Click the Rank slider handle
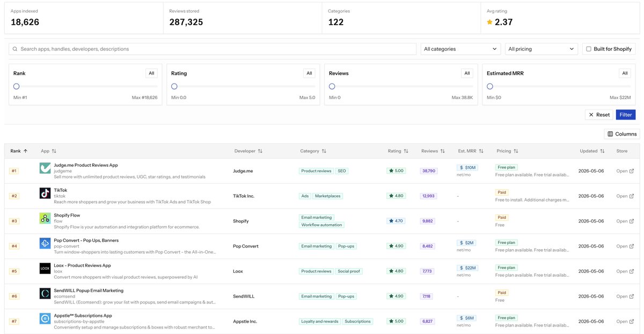 point(17,86)
